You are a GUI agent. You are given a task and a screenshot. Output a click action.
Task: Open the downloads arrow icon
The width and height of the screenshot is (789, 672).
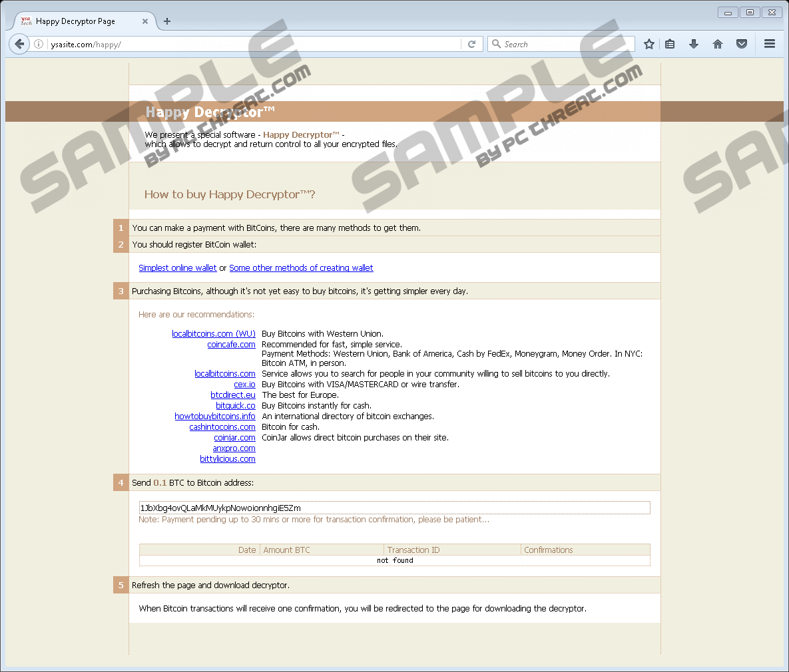(694, 44)
